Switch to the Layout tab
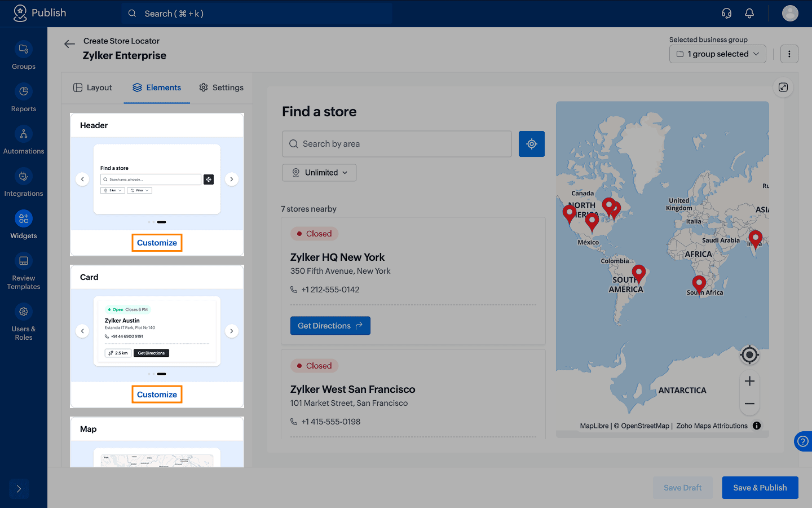The width and height of the screenshot is (812, 508). coord(92,87)
